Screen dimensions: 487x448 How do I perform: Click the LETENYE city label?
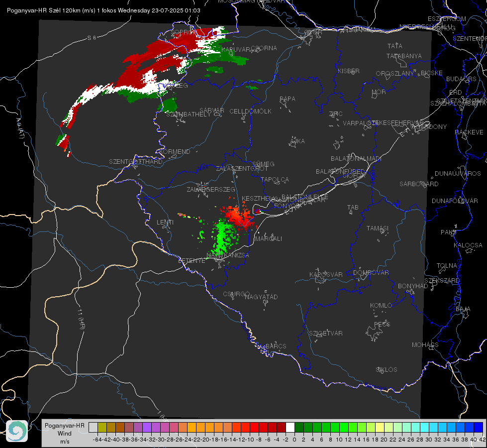(x=192, y=261)
